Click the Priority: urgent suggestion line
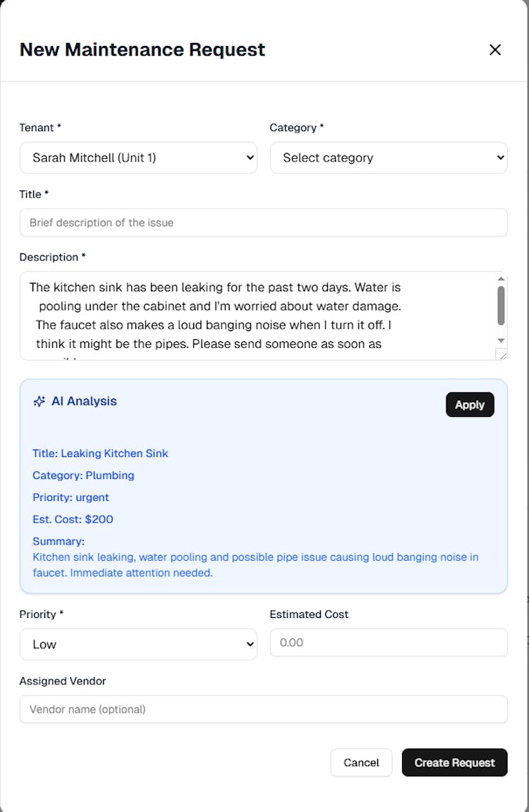Image resolution: width=529 pixels, height=812 pixels. click(71, 497)
